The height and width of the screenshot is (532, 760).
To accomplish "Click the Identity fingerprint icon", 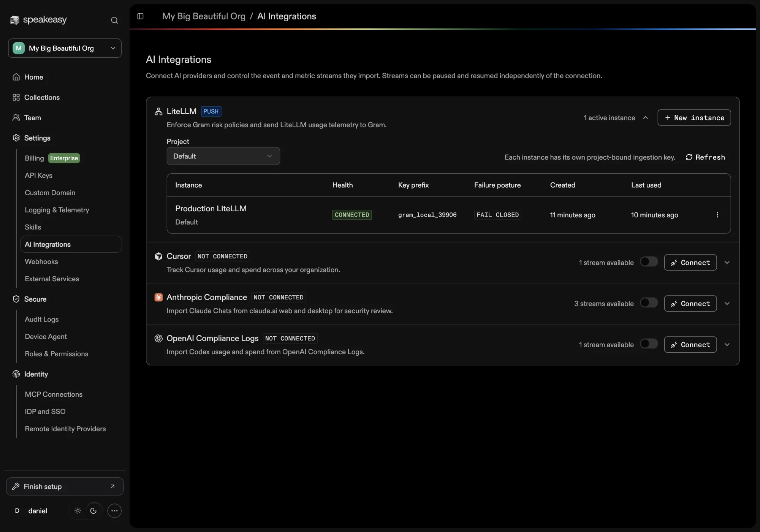I will [x=16, y=374].
